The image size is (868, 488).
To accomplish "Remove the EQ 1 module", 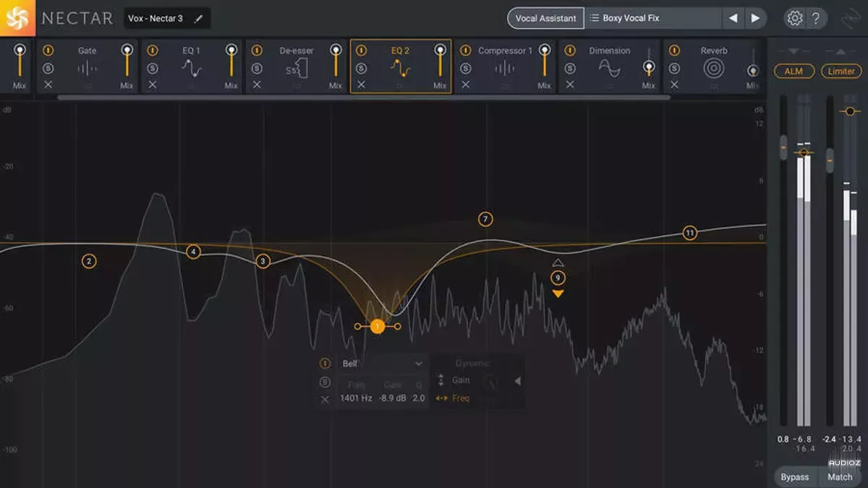I will click(153, 85).
